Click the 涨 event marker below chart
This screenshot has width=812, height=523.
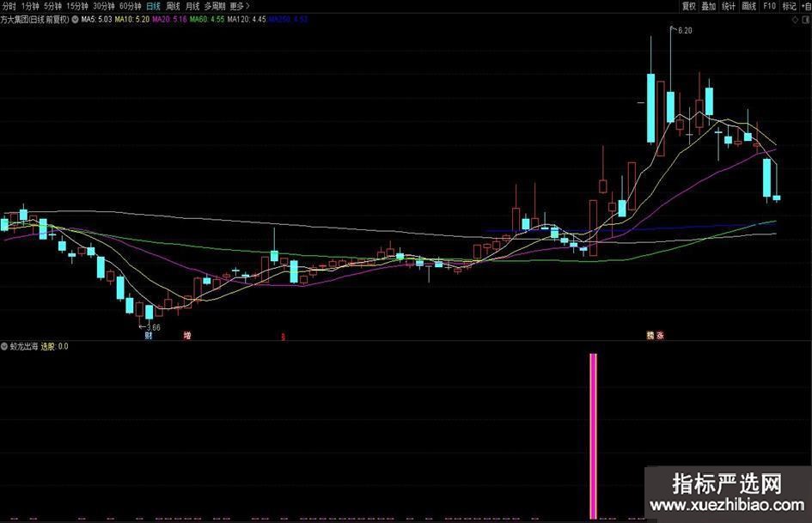tap(660, 336)
